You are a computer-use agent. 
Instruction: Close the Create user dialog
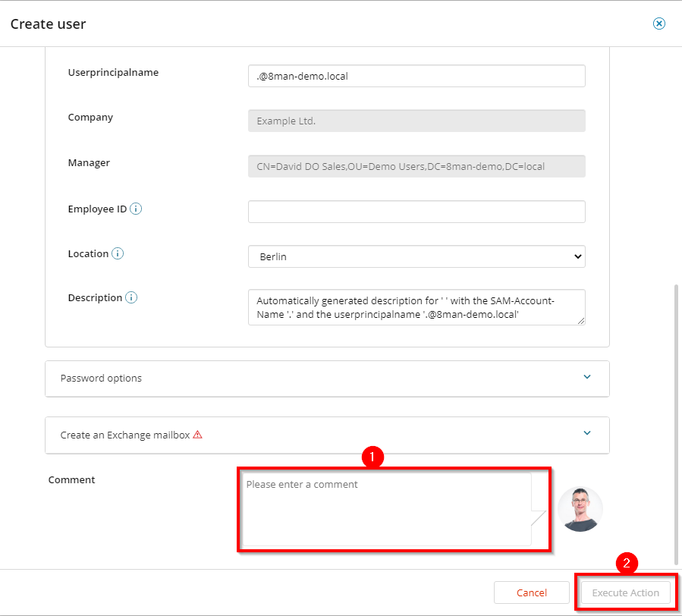(x=659, y=24)
